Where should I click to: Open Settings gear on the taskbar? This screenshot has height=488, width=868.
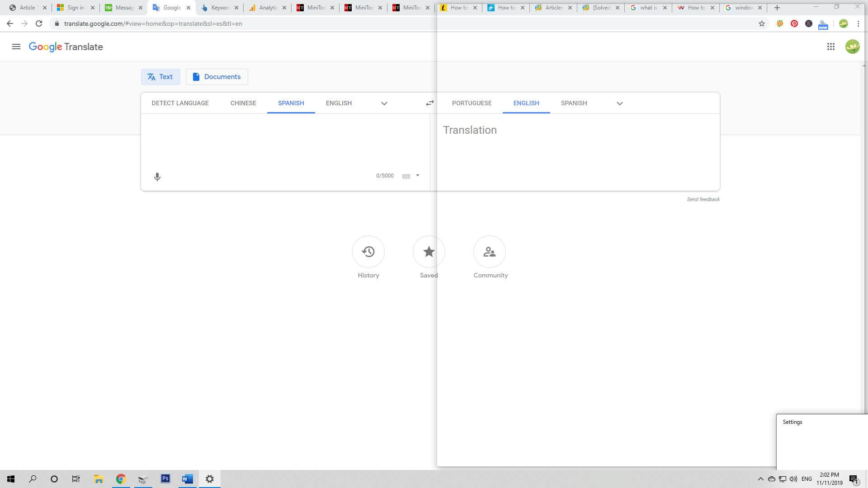point(210,479)
